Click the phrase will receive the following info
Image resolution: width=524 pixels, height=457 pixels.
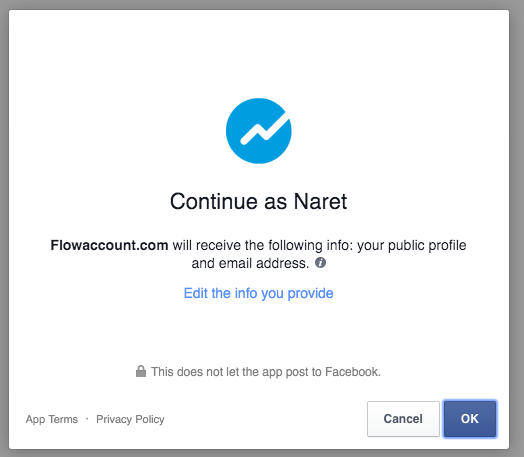click(x=263, y=246)
